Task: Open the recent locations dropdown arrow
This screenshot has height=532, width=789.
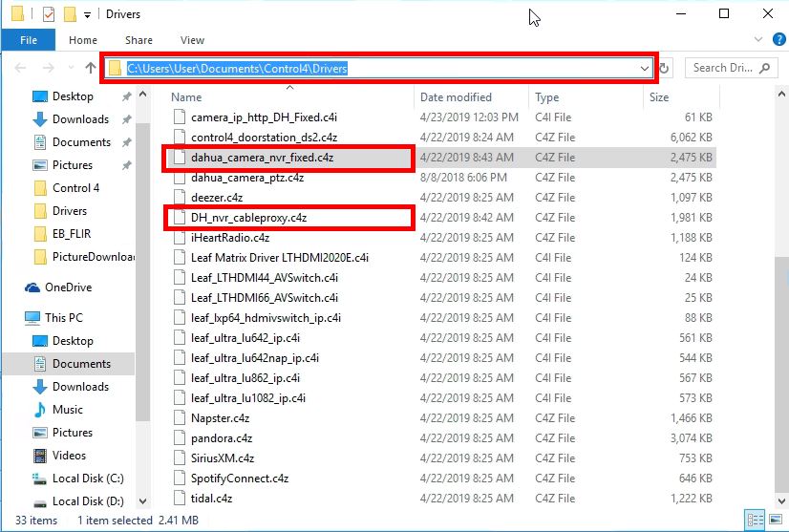Action: pos(71,68)
